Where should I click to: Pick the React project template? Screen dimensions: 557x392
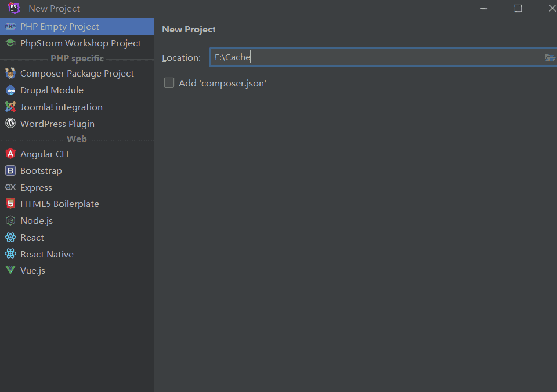[32, 237]
